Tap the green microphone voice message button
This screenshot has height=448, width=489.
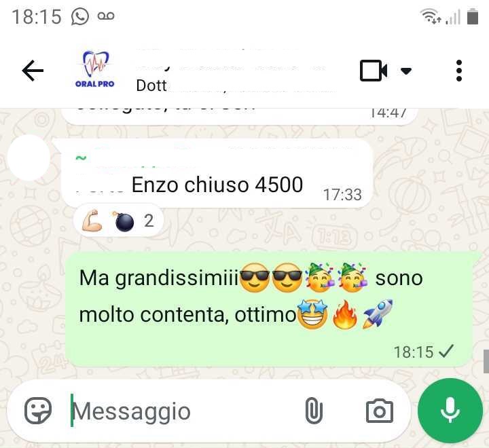(x=450, y=410)
